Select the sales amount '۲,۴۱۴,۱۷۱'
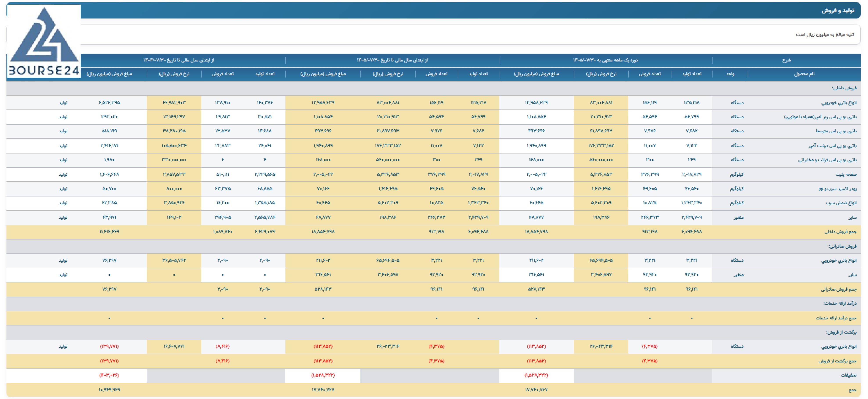This screenshot has height=399, width=868. [109, 145]
